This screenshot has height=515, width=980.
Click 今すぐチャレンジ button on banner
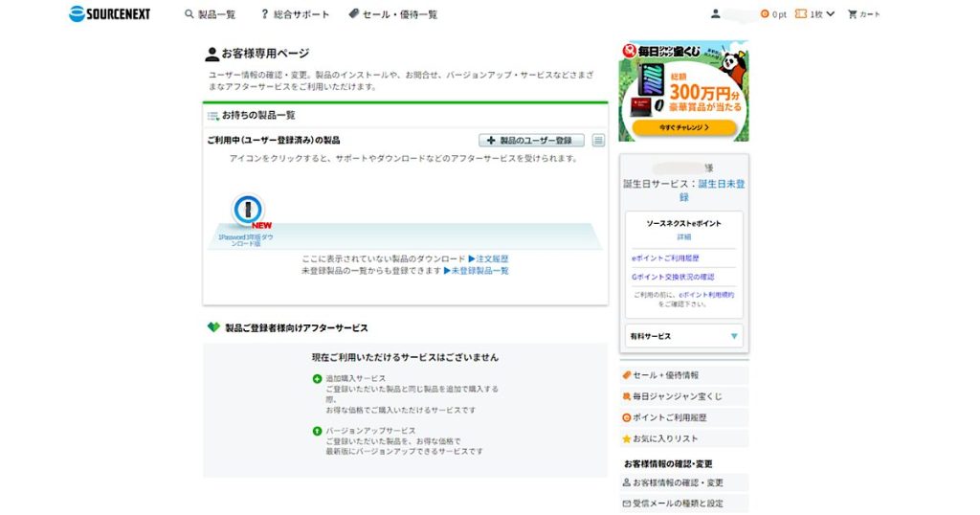pos(683,127)
